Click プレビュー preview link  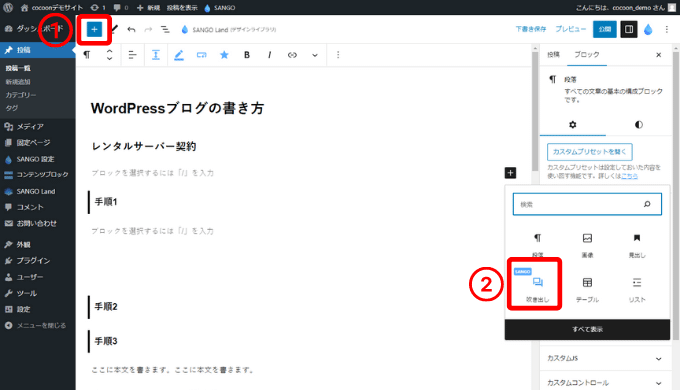[x=570, y=29]
